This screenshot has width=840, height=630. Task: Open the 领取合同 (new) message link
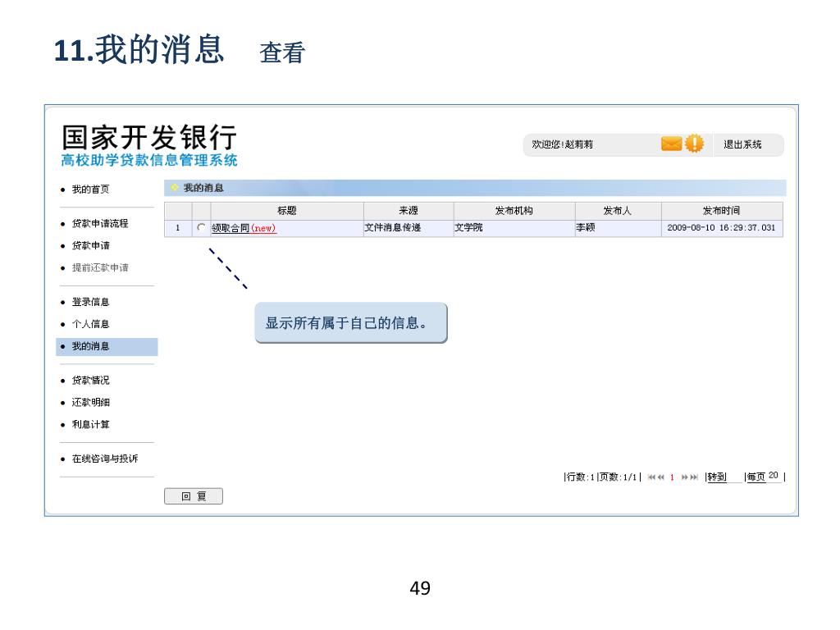pyautogui.click(x=244, y=228)
